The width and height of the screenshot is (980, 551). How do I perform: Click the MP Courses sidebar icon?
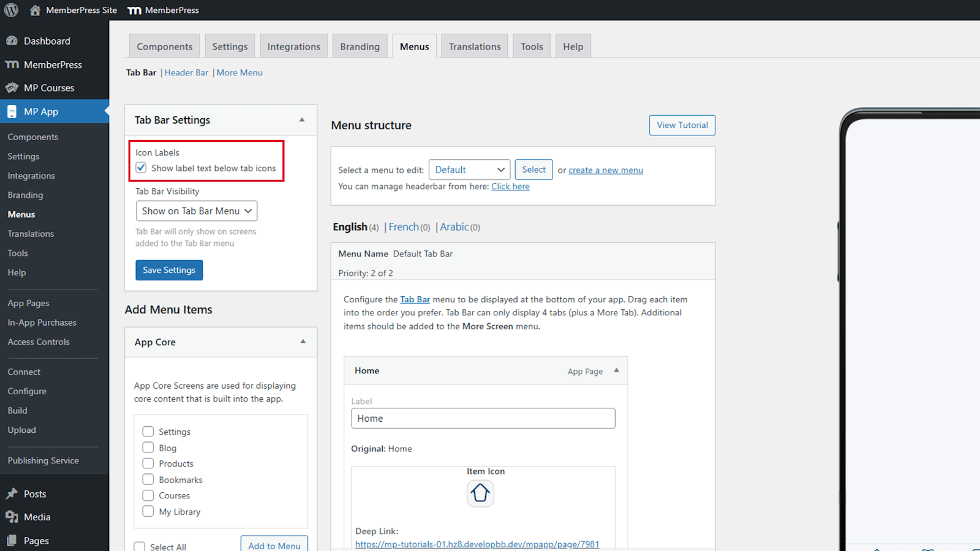click(12, 88)
